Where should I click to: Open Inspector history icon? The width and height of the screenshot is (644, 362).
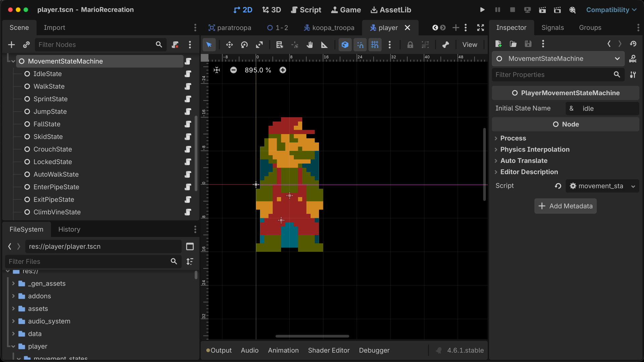click(x=633, y=44)
